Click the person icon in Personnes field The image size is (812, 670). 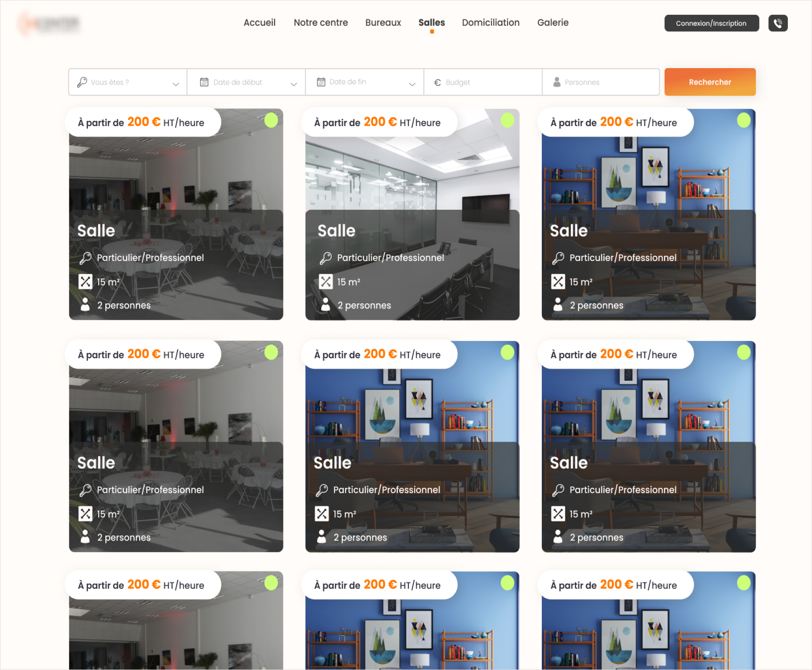(557, 82)
